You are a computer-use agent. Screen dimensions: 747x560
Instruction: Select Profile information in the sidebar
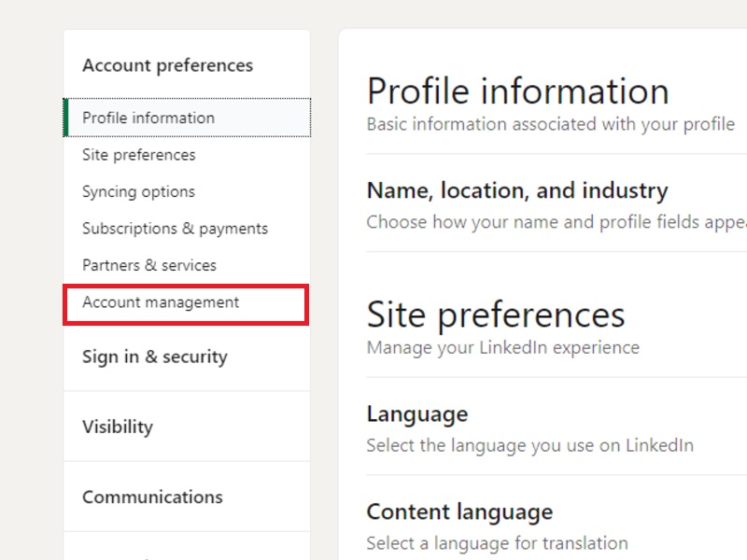(x=148, y=118)
